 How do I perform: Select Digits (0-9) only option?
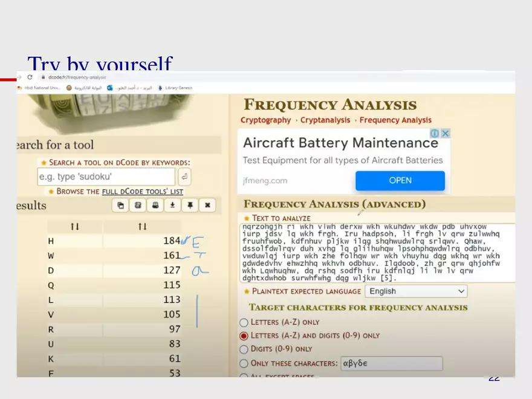(244, 349)
